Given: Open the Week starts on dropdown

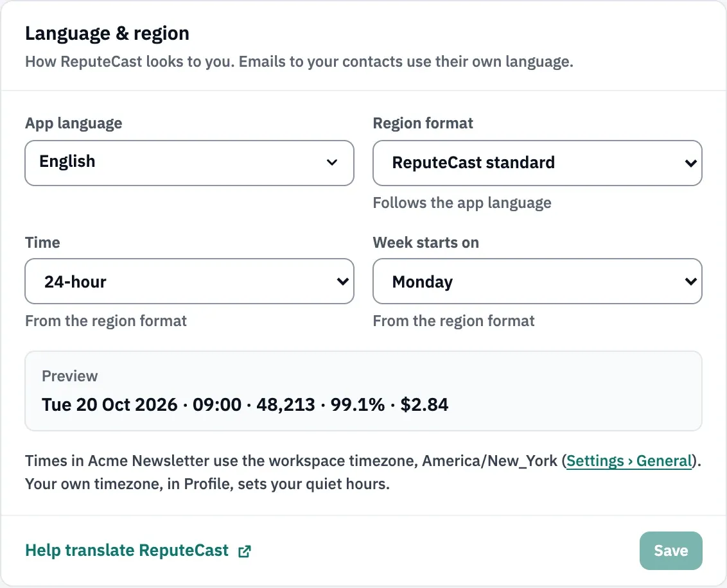Looking at the screenshot, I should coord(538,281).
